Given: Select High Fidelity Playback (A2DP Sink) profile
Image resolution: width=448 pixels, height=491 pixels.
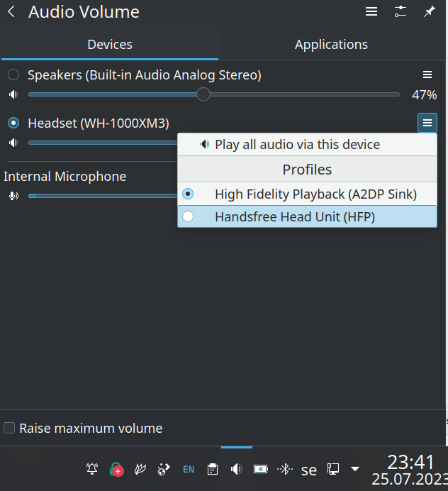Looking at the screenshot, I should tap(307, 194).
